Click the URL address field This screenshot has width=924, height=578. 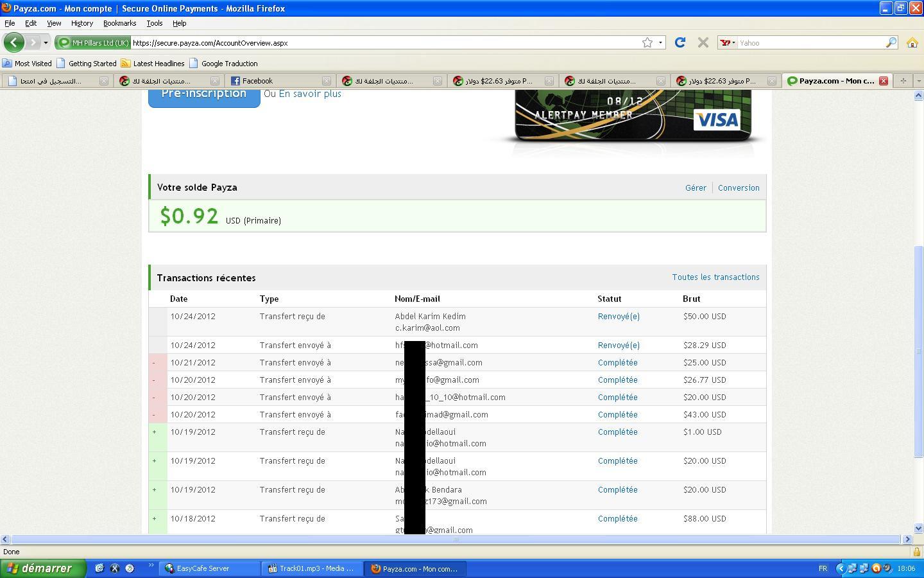click(x=385, y=42)
